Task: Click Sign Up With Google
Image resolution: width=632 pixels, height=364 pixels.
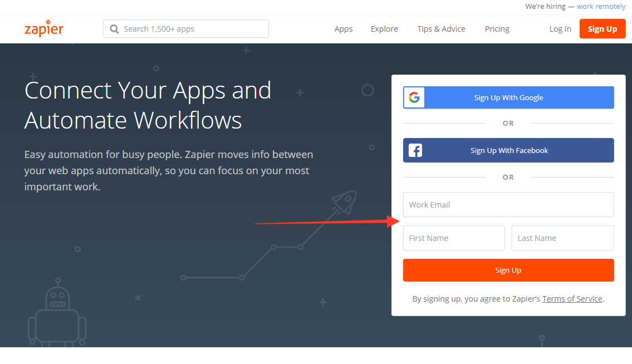Action: pyautogui.click(x=508, y=97)
